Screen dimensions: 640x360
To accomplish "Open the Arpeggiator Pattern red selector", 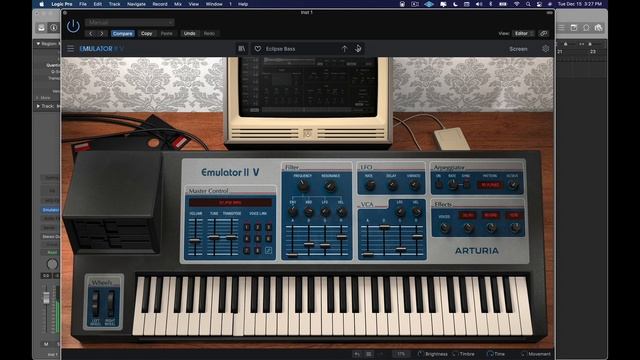I will [490, 185].
